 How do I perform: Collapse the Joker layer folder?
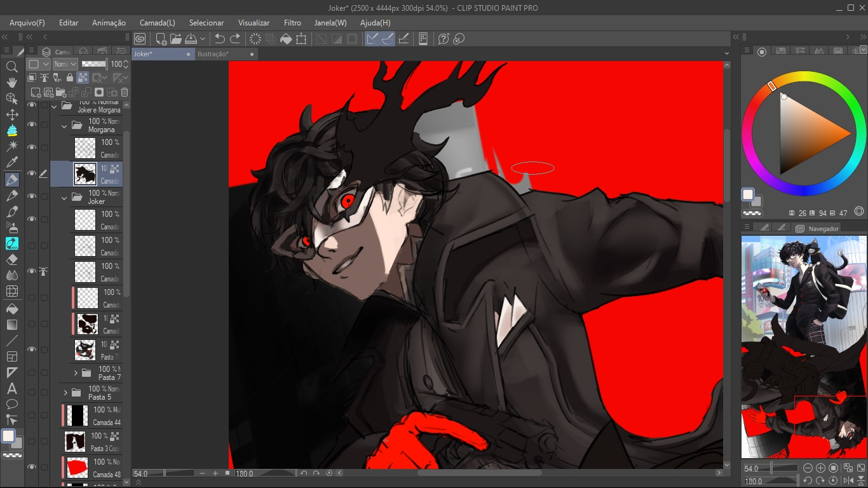[x=64, y=198]
